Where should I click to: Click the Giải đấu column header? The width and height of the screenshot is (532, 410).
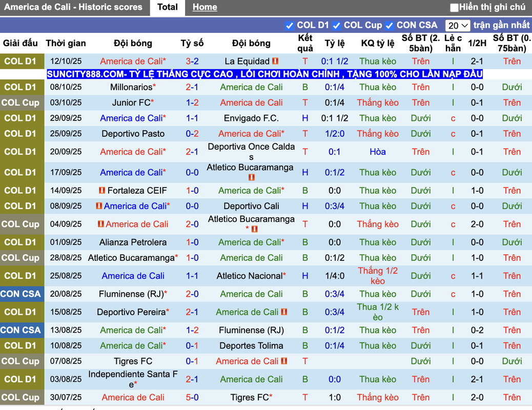point(21,44)
